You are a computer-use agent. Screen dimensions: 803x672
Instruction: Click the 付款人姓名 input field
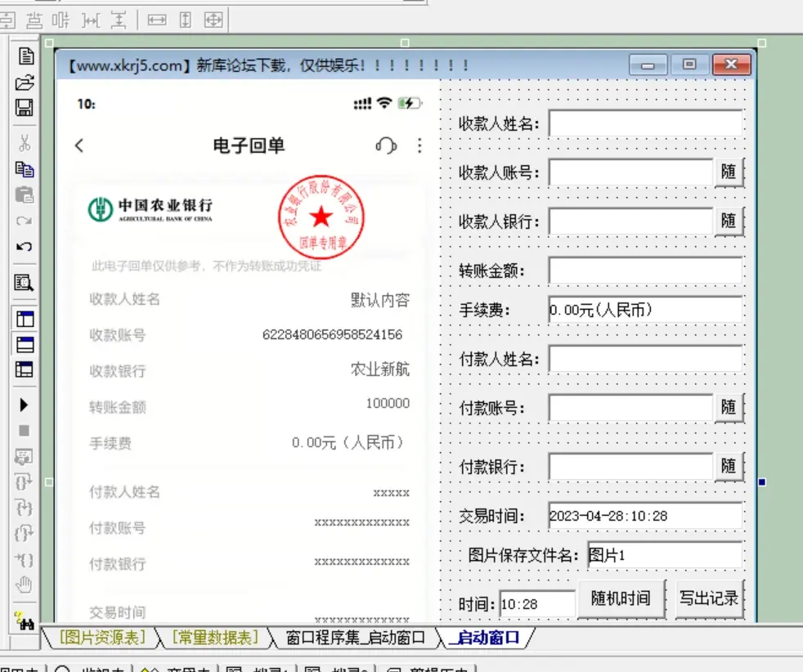click(x=646, y=359)
